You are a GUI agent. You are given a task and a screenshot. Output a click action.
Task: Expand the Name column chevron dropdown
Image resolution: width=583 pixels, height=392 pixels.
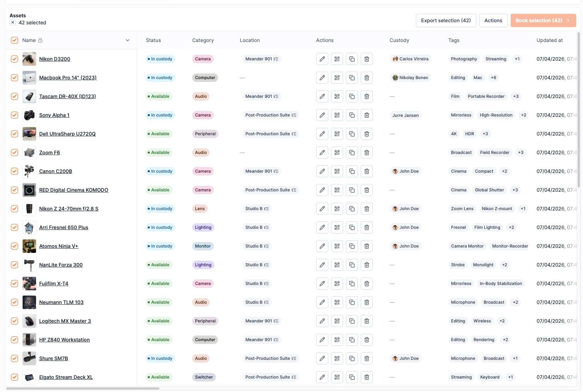coord(128,40)
